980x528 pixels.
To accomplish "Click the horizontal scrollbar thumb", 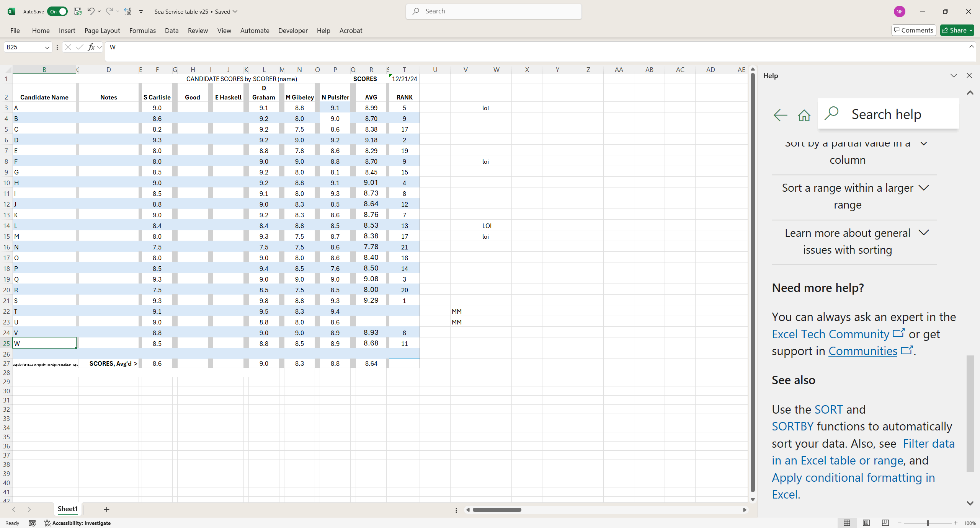I will click(x=497, y=510).
